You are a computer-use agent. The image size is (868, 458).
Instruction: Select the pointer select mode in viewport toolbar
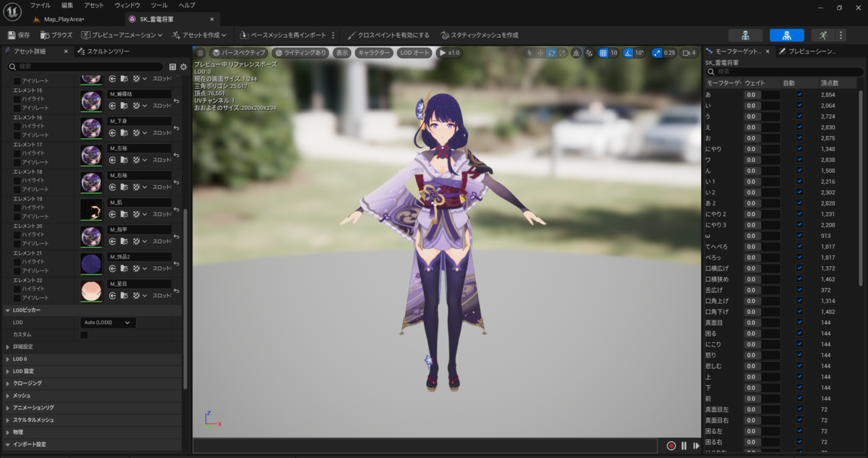[529, 53]
